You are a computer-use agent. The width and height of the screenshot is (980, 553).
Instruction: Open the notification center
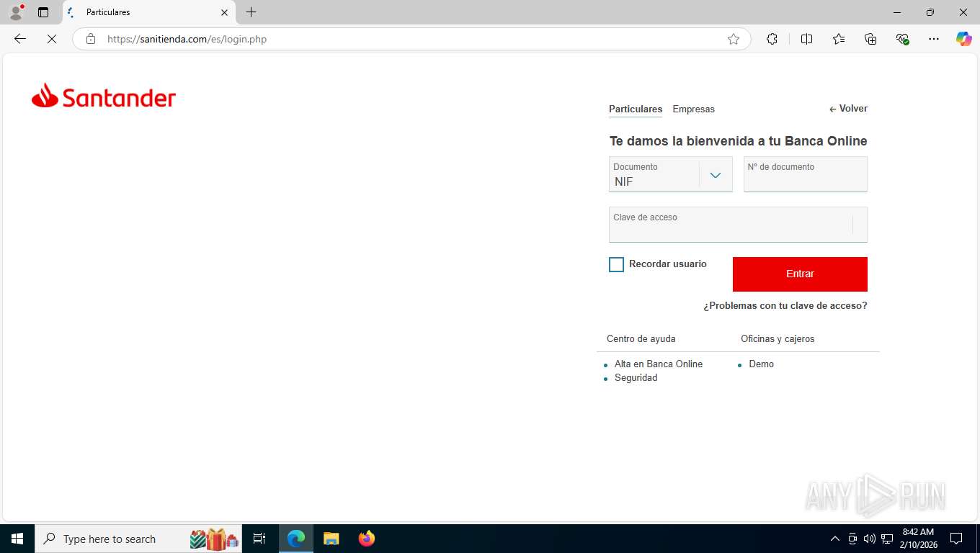[956, 539]
